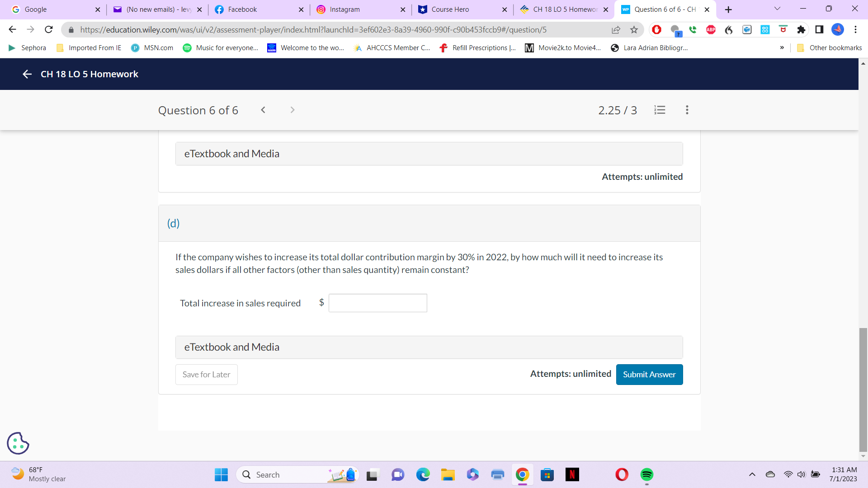868x488 pixels.
Task: Navigate to previous question with left chevron
Action: click(x=263, y=110)
